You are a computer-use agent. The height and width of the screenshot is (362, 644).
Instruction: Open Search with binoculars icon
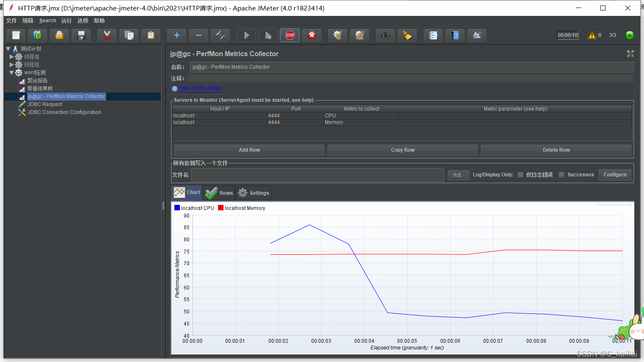385,35
